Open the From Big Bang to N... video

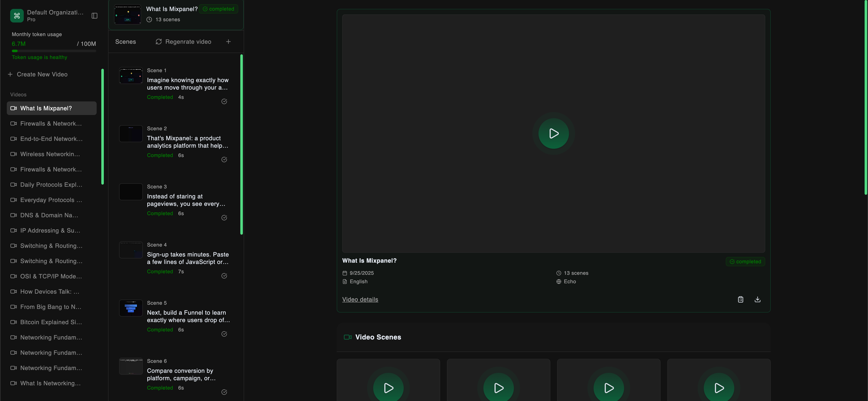tap(51, 307)
